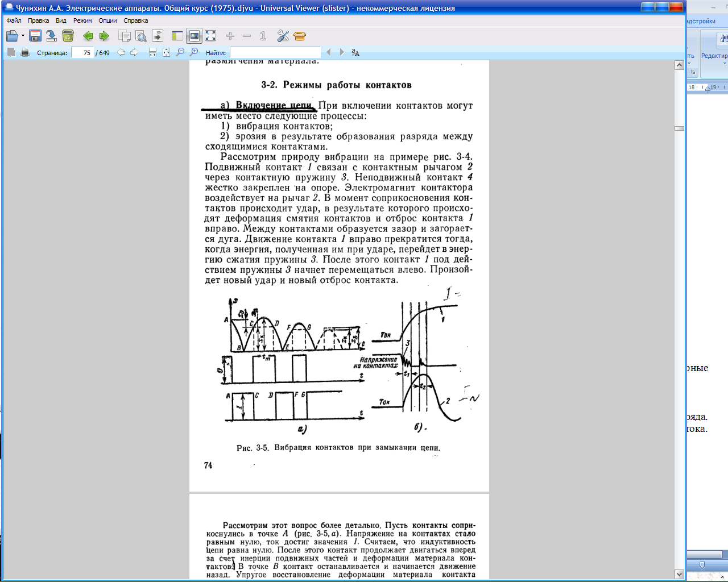Viewport: 728px width, 582px height.
Task: Click the Zoom out minus icon
Action: [x=247, y=36]
